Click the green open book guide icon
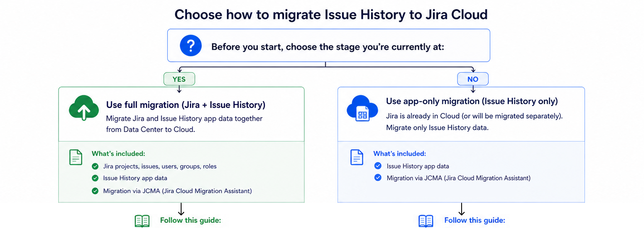The image size is (644, 228). point(142,221)
